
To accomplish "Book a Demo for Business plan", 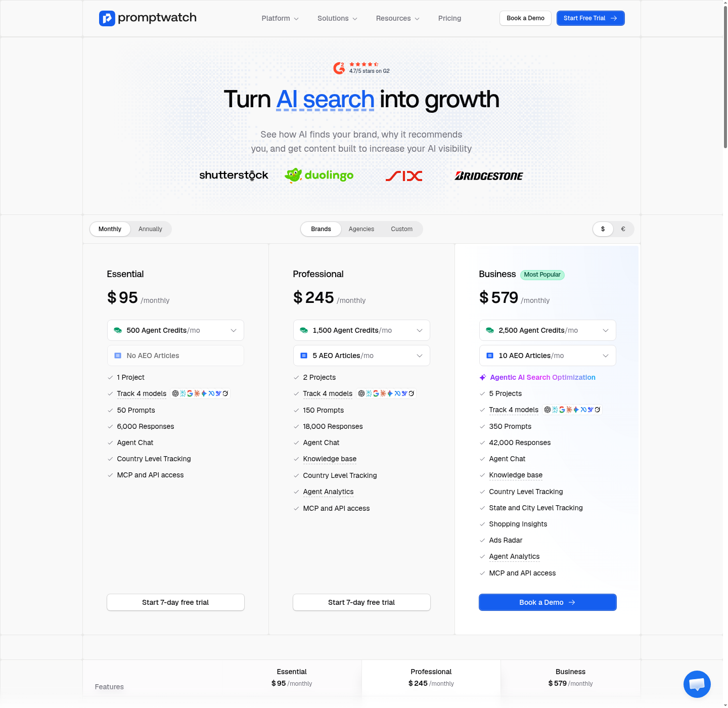I will 548,602.
